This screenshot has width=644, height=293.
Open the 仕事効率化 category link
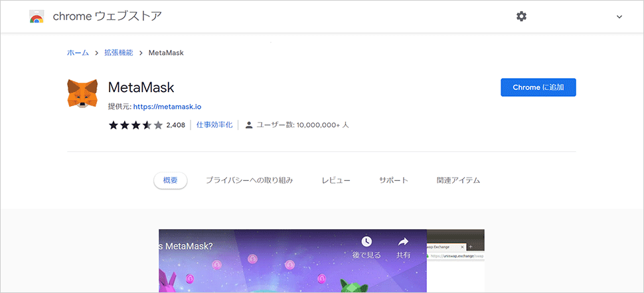[x=214, y=125]
